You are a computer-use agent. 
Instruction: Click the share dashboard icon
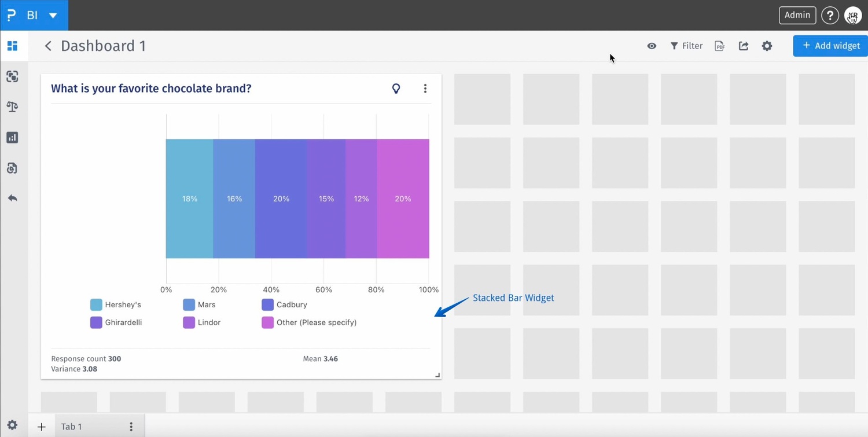point(744,46)
